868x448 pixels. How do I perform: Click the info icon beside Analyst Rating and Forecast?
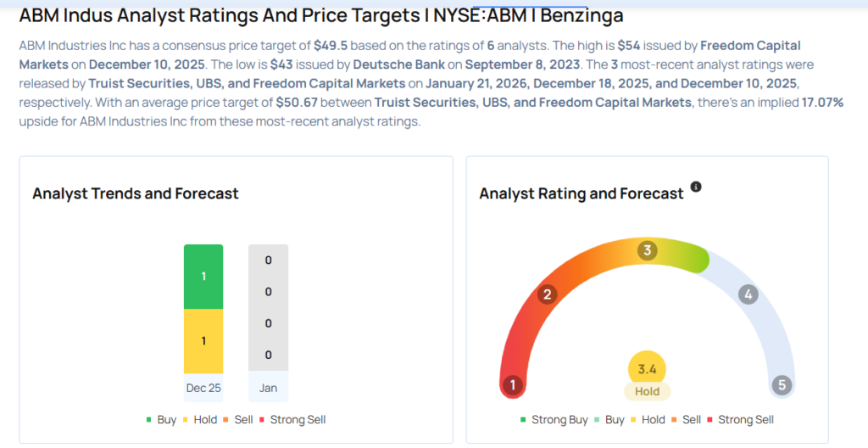[696, 187]
